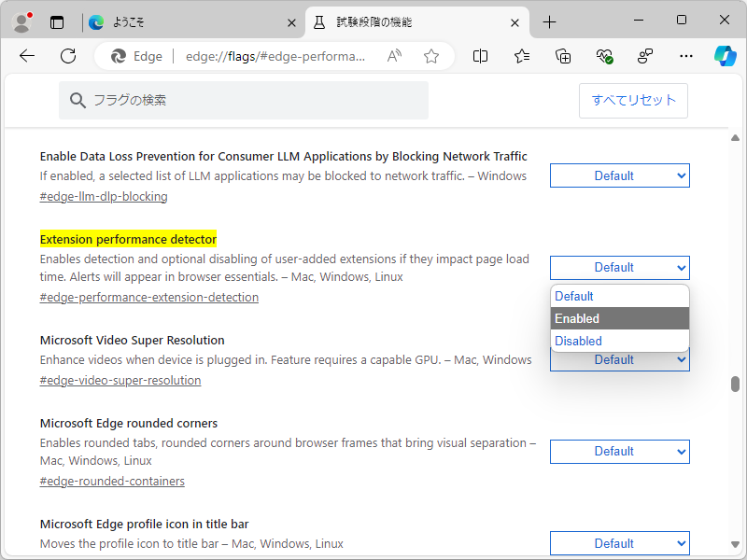
Task: Click inside the flag search field
Action: coord(243,100)
